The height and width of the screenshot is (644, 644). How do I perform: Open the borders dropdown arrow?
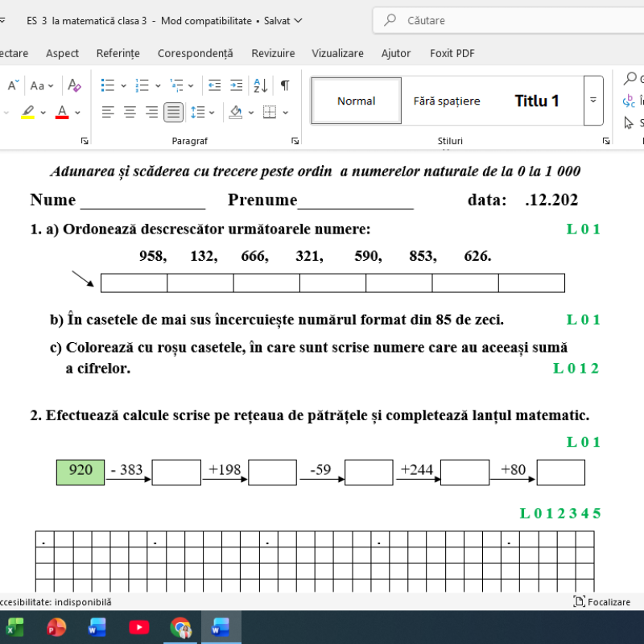point(284,113)
